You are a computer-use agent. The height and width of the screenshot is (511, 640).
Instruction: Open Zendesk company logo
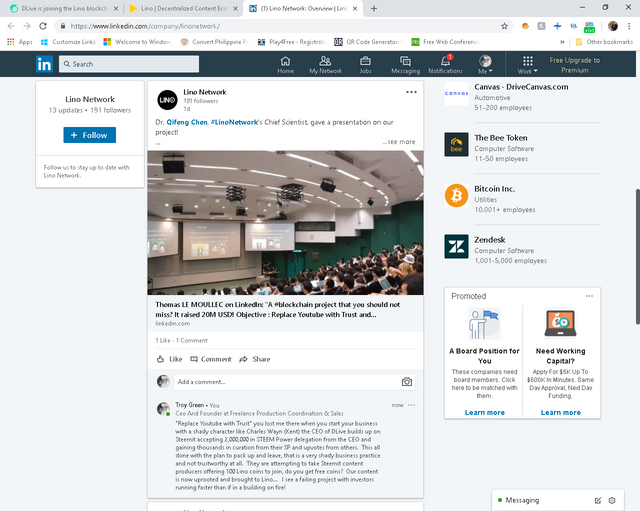point(456,247)
